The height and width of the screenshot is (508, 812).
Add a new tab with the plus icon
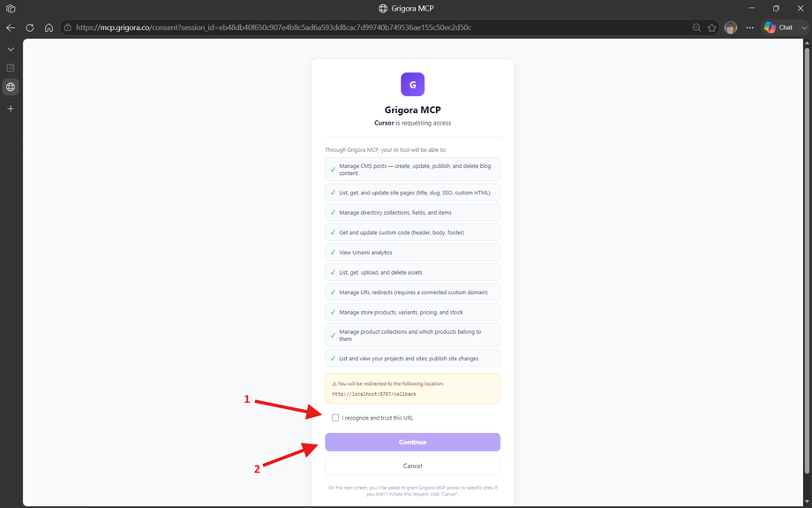pos(11,109)
